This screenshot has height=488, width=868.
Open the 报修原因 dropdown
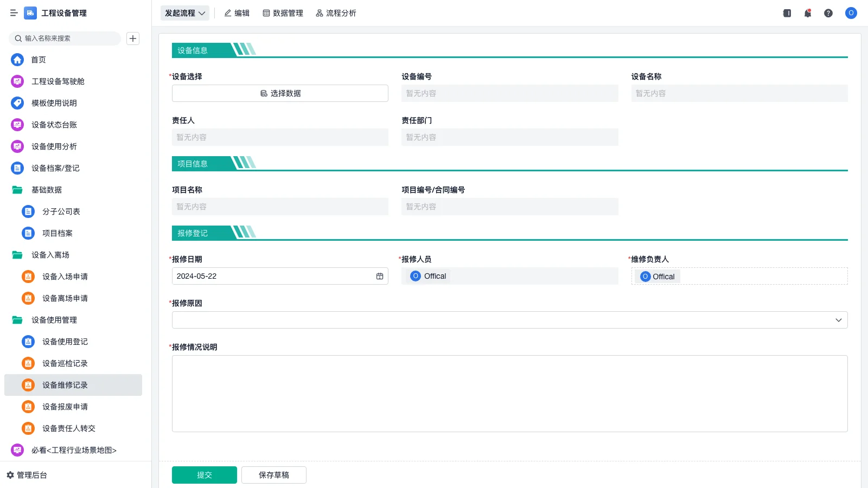coord(509,320)
